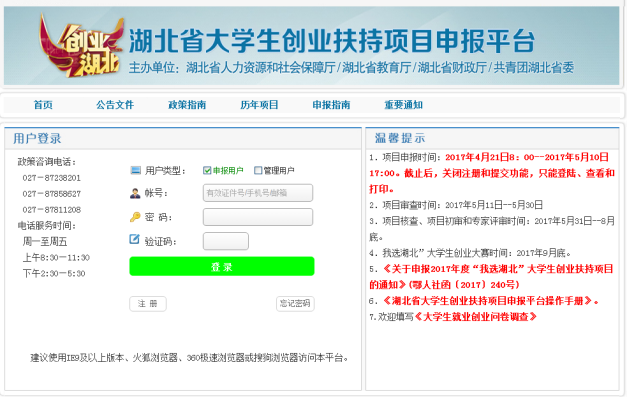Image resolution: width=628 pixels, height=397 pixels.
Task: Click the user type monitor icon
Action: tap(135, 170)
